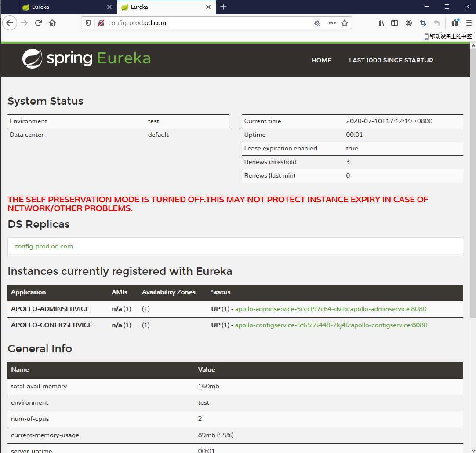
Task: Click the Uptime label in System Status
Action: coord(254,135)
